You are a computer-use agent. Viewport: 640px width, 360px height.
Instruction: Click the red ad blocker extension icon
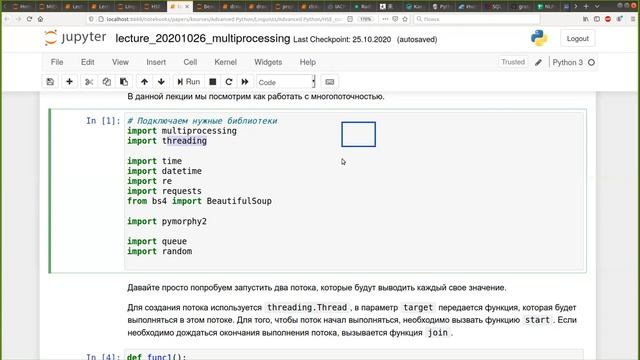608,19
